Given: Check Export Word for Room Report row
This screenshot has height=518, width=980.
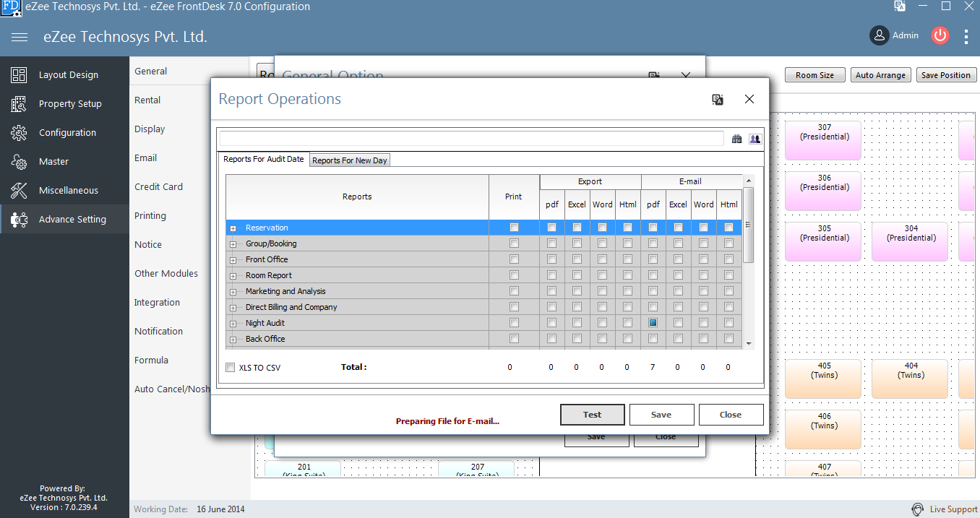Looking at the screenshot, I should [602, 275].
